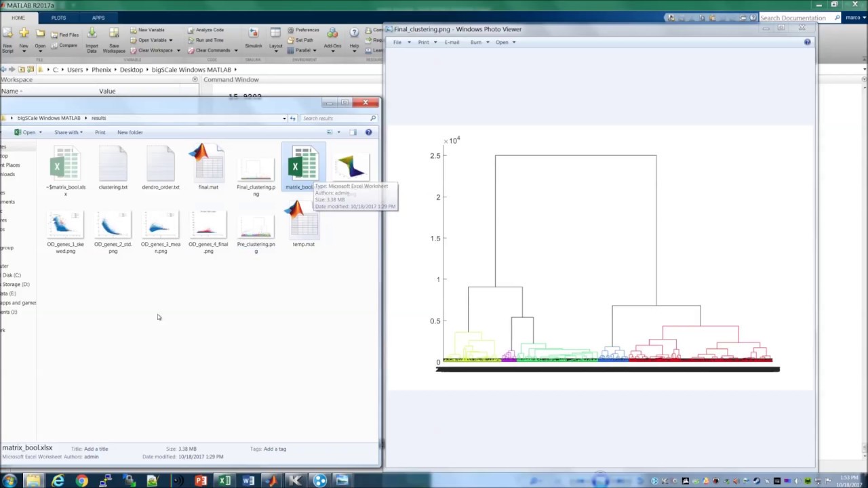The height and width of the screenshot is (488, 868).
Task: Open E-mail in Photo Viewer
Action: 452,42
